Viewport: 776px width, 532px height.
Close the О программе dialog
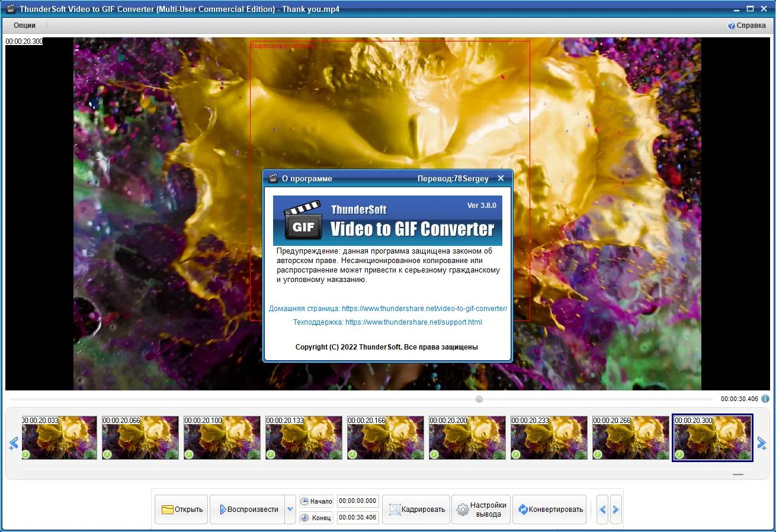(501, 178)
